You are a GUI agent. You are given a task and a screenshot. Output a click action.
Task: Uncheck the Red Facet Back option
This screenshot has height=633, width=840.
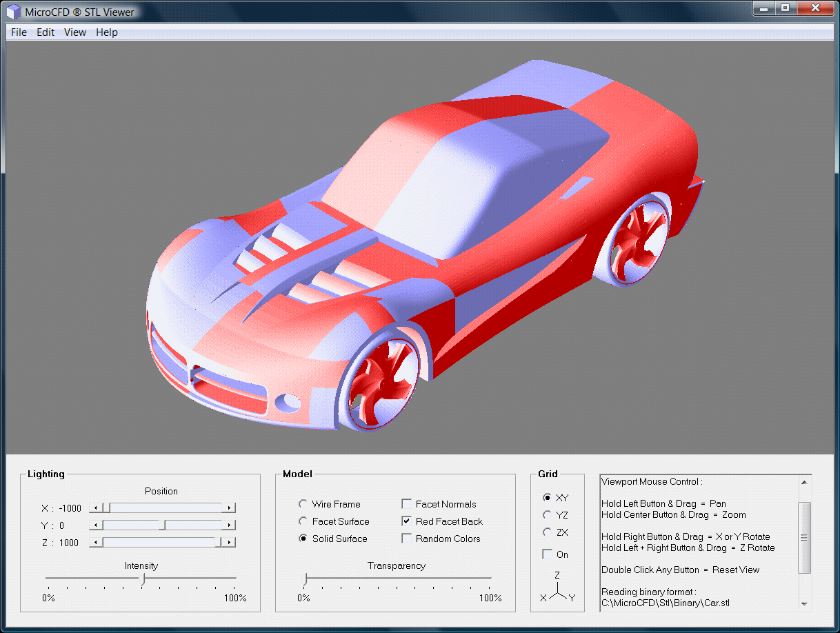tap(407, 521)
